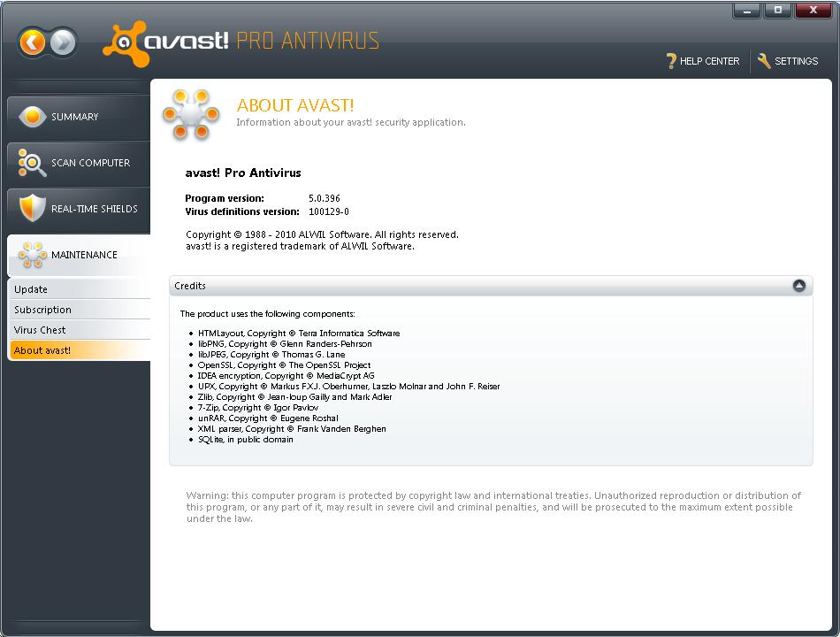Screen dimensions: 840x637
Task: Click the virus definitions value 100129-0
Action: [329, 211]
